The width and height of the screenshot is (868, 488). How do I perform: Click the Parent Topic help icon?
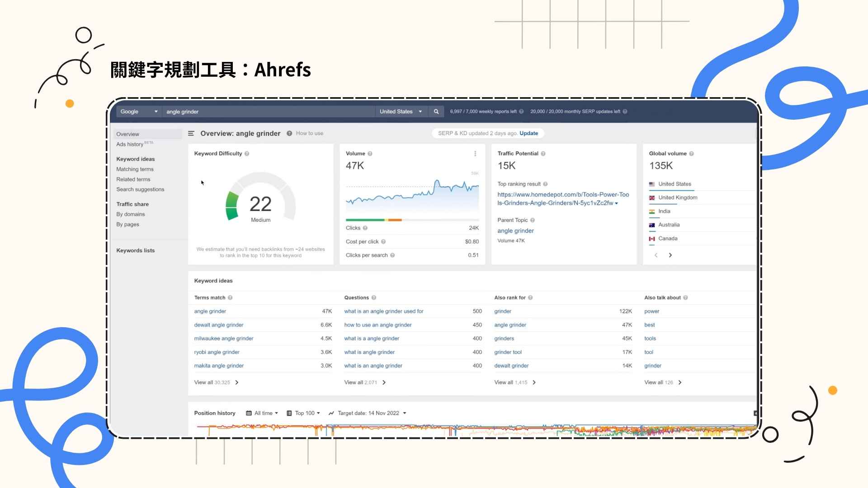(x=533, y=220)
